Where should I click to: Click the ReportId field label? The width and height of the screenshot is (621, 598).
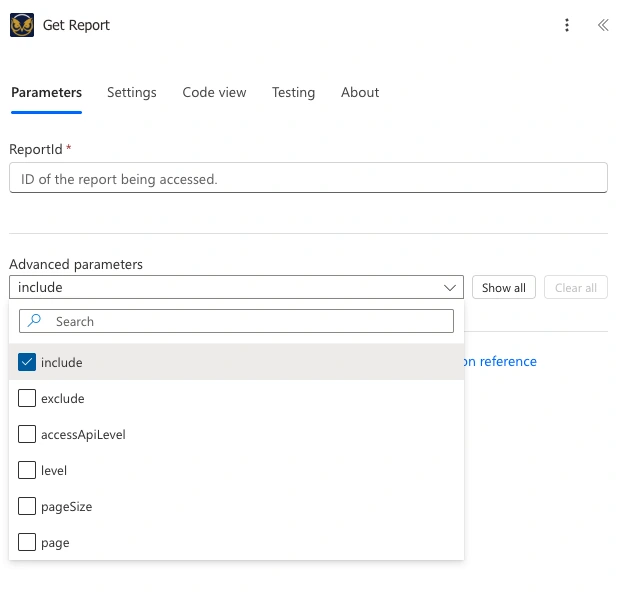[36, 149]
